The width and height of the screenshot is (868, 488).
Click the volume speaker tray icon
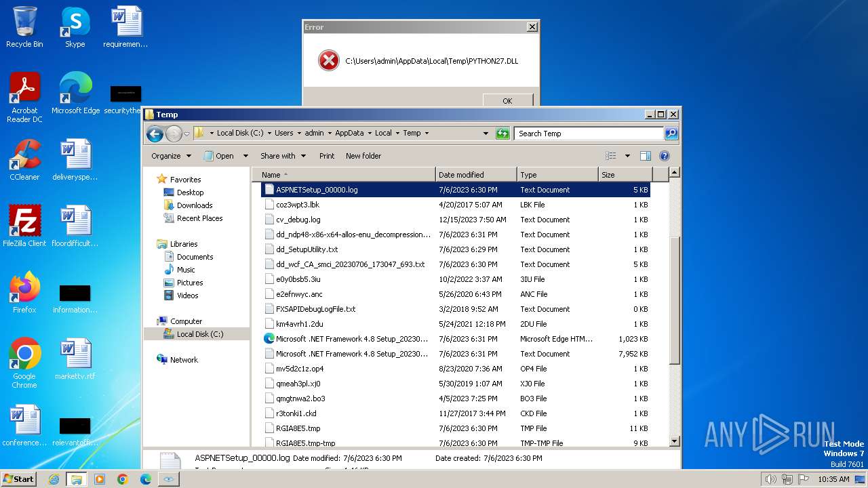pos(770,479)
